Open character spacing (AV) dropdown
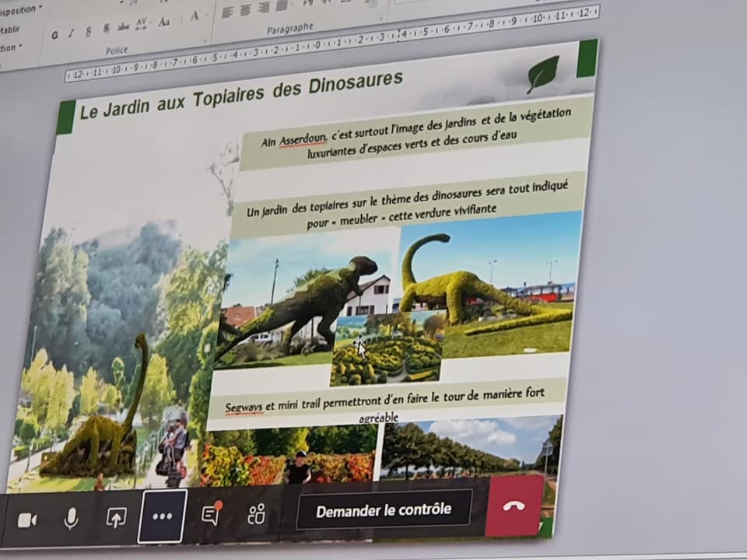747x560 pixels. pos(142,24)
